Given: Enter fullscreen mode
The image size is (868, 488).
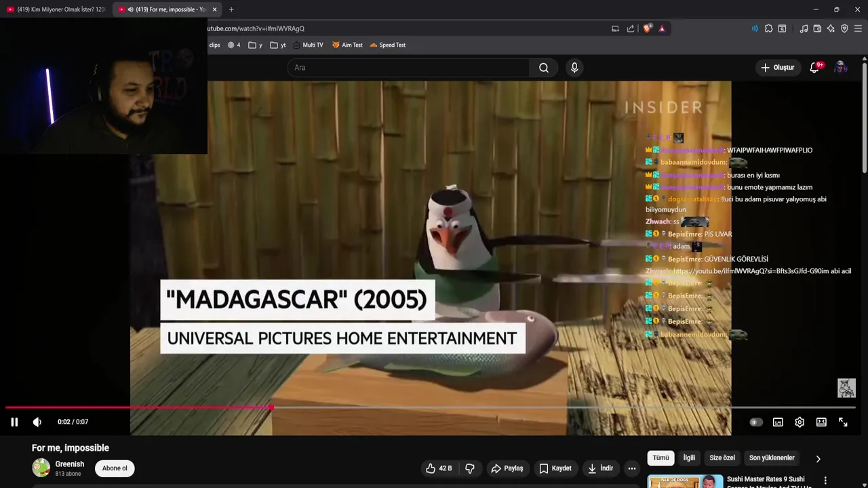Looking at the screenshot, I should click(x=843, y=422).
